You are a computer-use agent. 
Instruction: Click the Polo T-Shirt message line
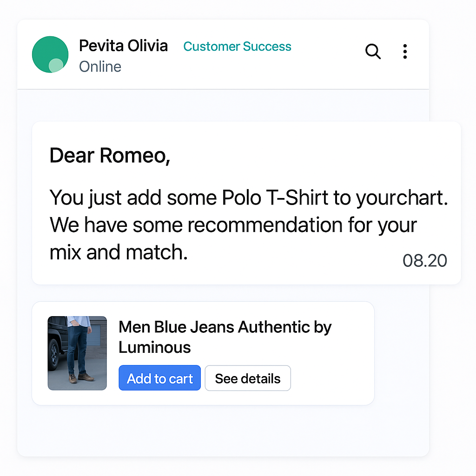tap(248, 198)
